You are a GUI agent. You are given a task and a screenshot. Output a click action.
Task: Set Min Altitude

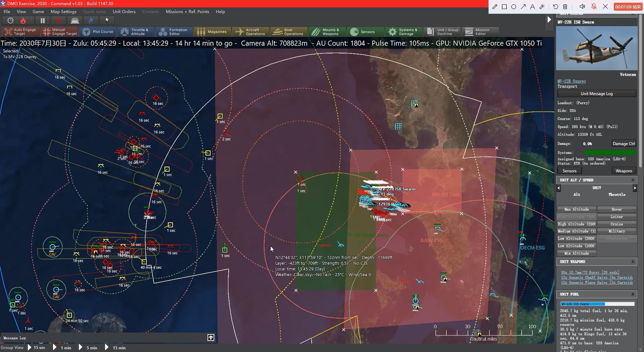coord(576,253)
